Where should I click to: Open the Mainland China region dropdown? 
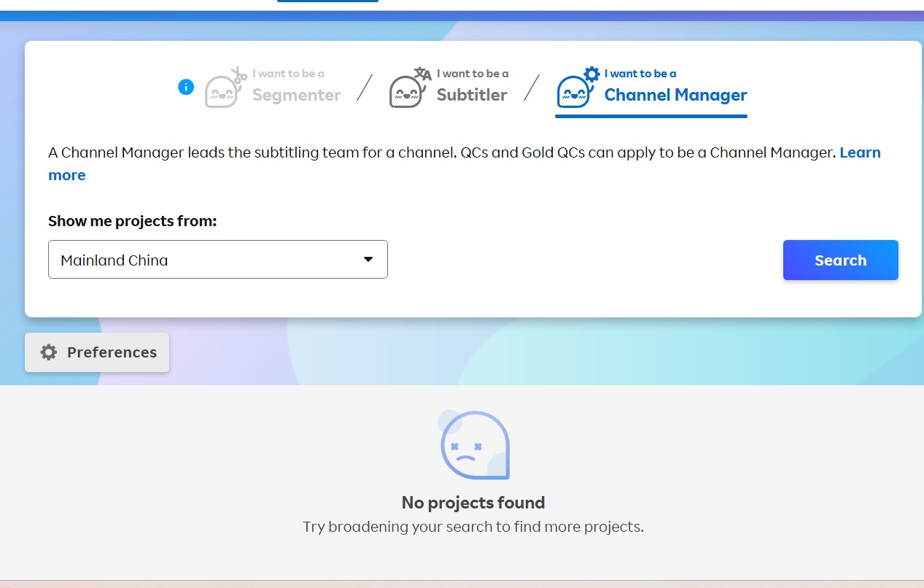pos(218,259)
